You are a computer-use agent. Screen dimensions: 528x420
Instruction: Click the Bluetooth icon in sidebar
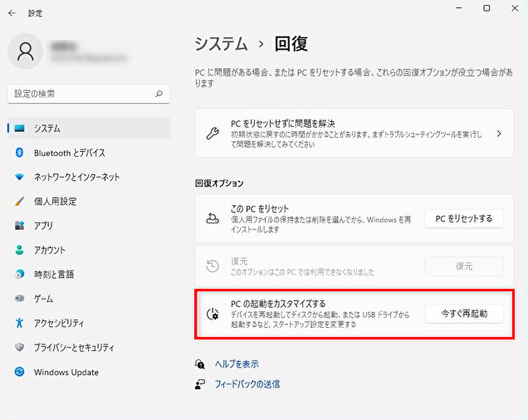[20, 153]
